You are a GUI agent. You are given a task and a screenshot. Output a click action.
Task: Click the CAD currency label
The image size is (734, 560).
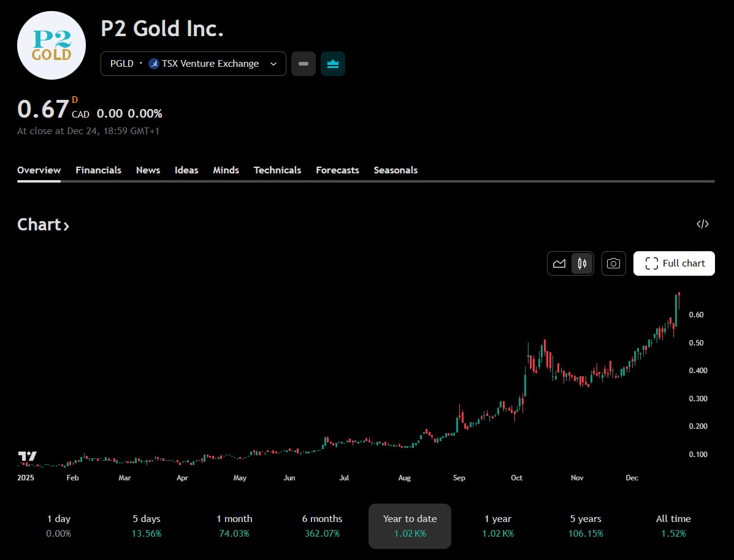[80, 114]
